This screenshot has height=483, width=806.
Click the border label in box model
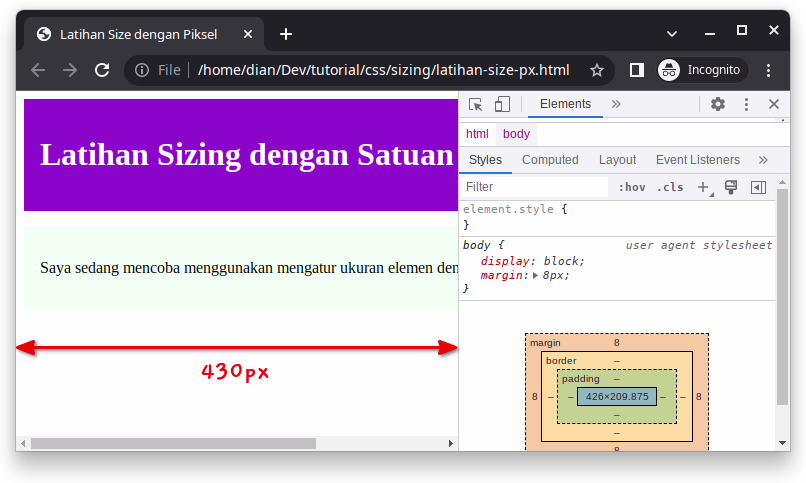pos(561,361)
